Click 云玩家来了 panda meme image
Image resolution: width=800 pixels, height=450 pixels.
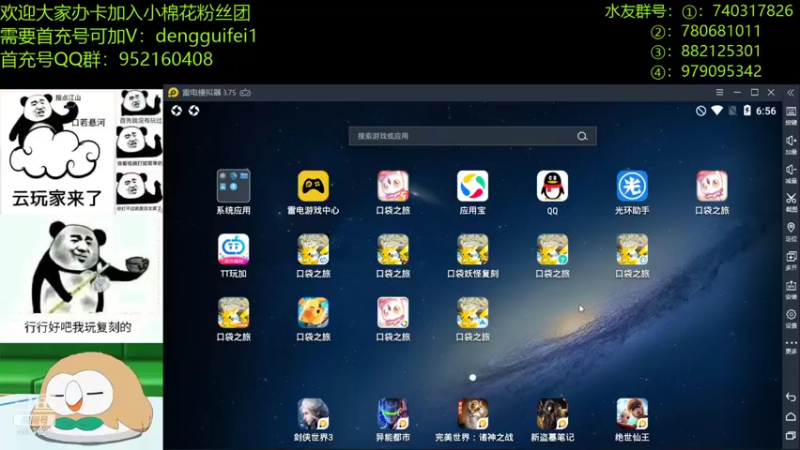[x=57, y=151]
